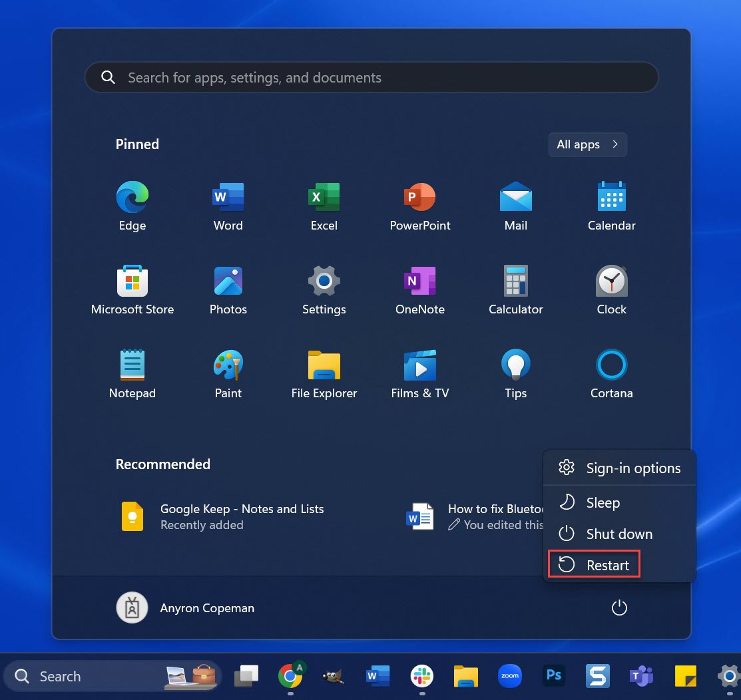Viewport: 741px width, 700px height.
Task: Choose Sleep from the power menu
Action: point(620,502)
